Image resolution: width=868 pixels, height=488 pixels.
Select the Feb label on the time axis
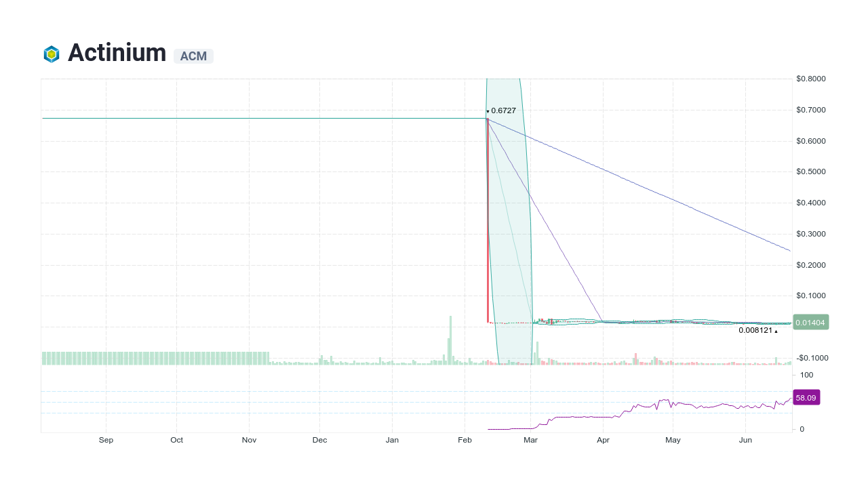click(465, 440)
